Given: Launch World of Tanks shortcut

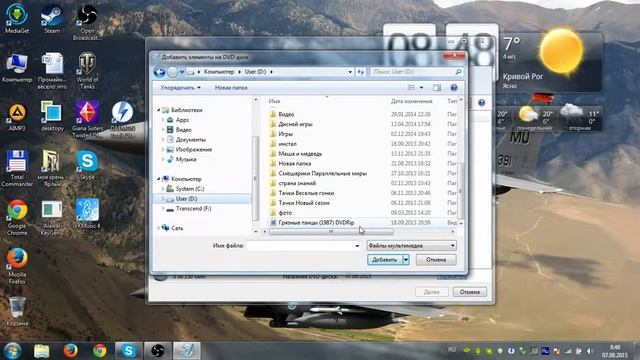Looking at the screenshot, I should click(87, 70).
